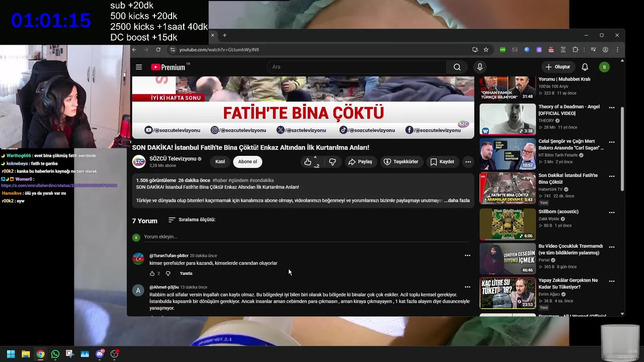Open Celal Şengör Carl Sagan video thumbnail
Screen dimensions: 644x362
click(508, 154)
